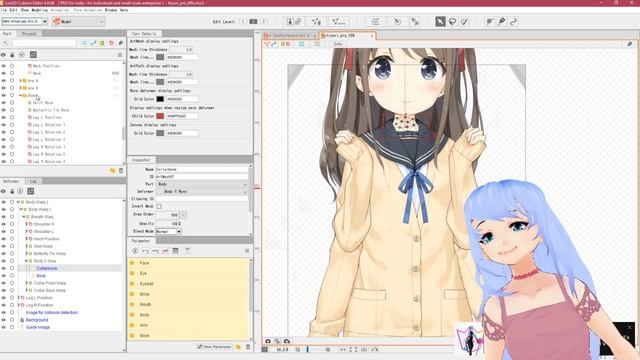Open the Texture Atlas editor icon
This screenshot has width=640, height=360.
pyautogui.click(x=294, y=21)
